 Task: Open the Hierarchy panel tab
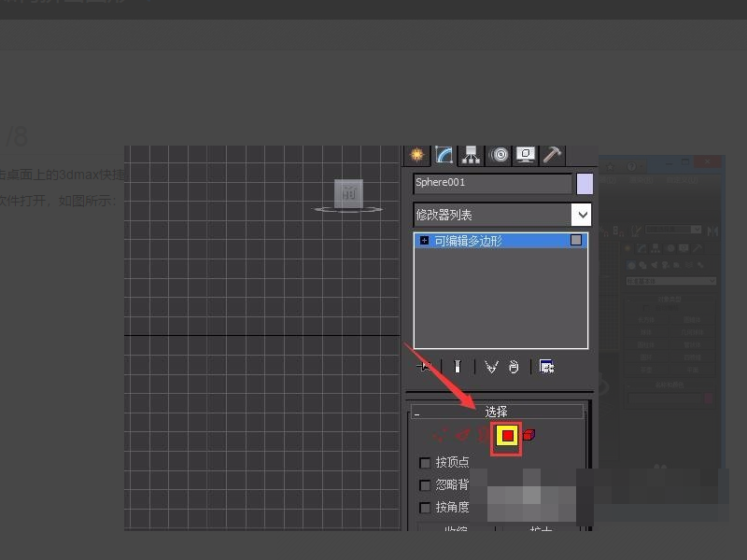[x=471, y=155]
